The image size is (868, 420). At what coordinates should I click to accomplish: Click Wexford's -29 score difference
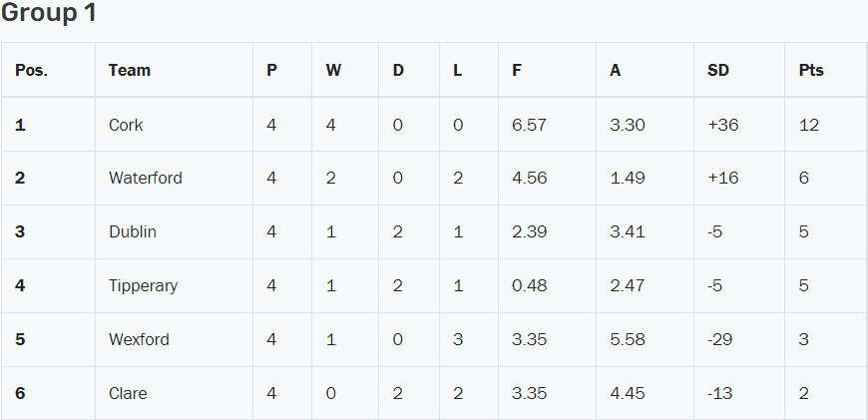point(719,339)
